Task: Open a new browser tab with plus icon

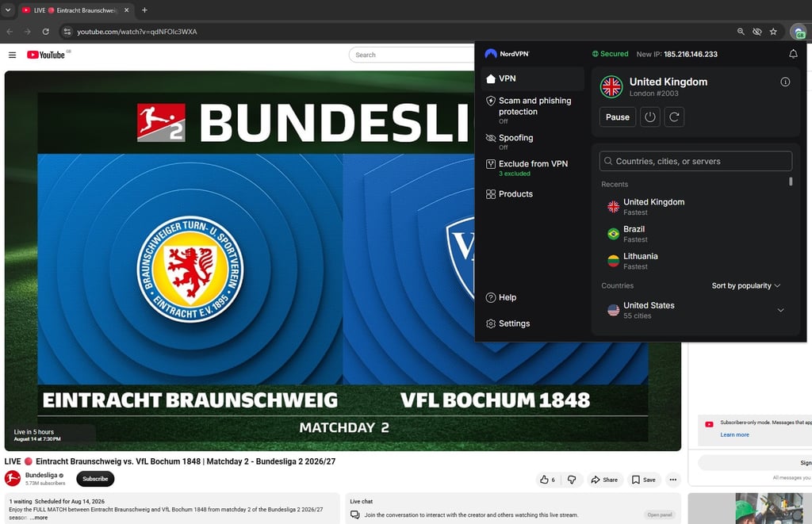Action: click(x=144, y=10)
